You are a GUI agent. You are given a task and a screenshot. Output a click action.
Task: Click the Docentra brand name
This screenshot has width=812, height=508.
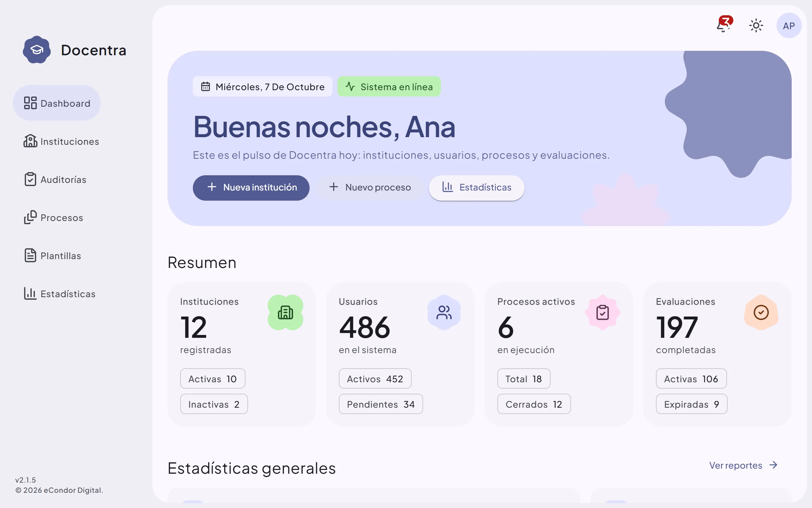point(94,50)
